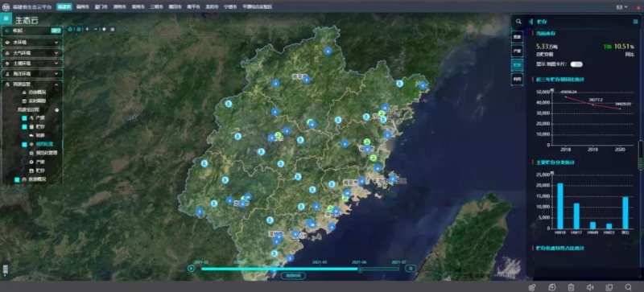
Task: Click the truck icon beside 转移
Action: coord(31,135)
